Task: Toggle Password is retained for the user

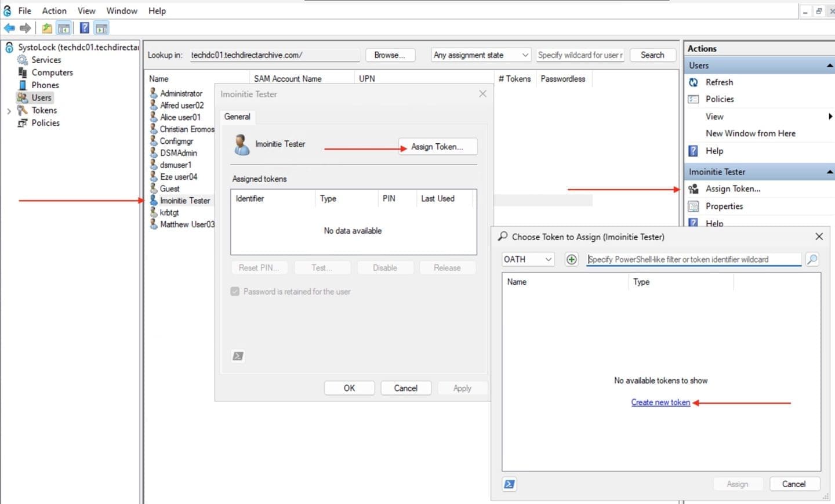Action: pyautogui.click(x=235, y=291)
